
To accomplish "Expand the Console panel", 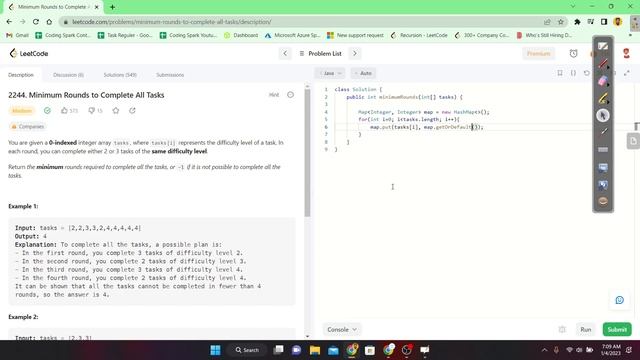I will [x=342, y=329].
